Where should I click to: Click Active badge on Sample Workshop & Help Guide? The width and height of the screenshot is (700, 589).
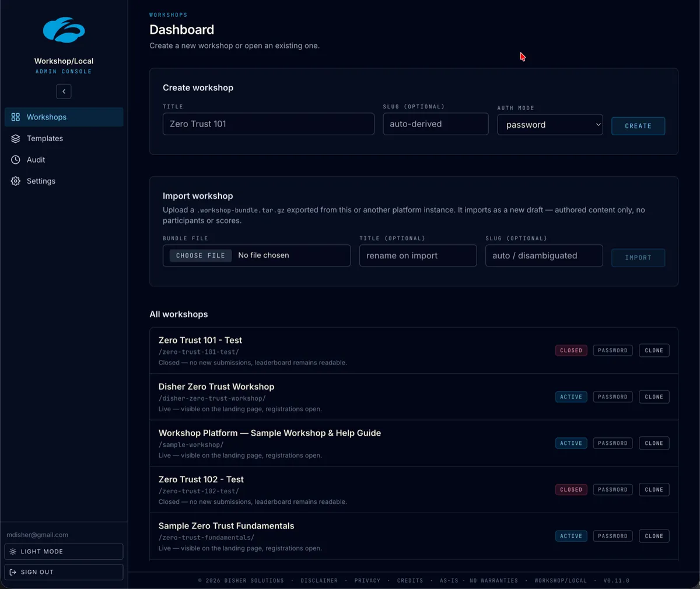tap(571, 443)
